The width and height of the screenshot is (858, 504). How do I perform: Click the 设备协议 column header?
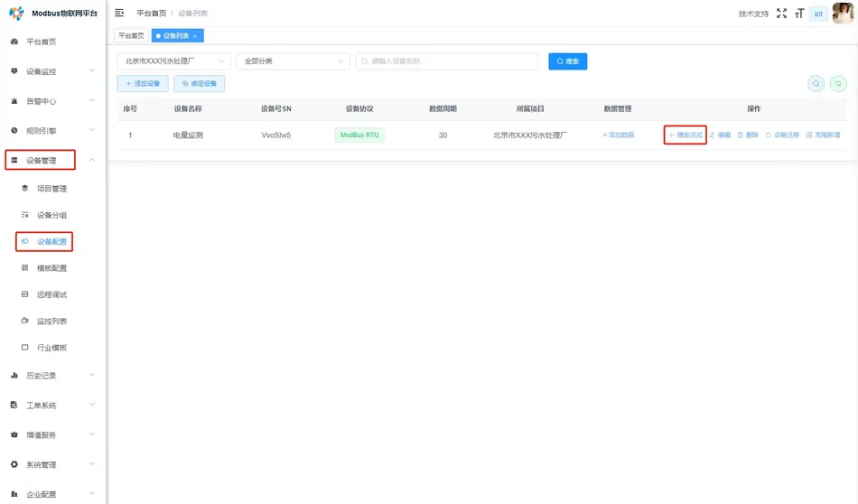pos(359,109)
